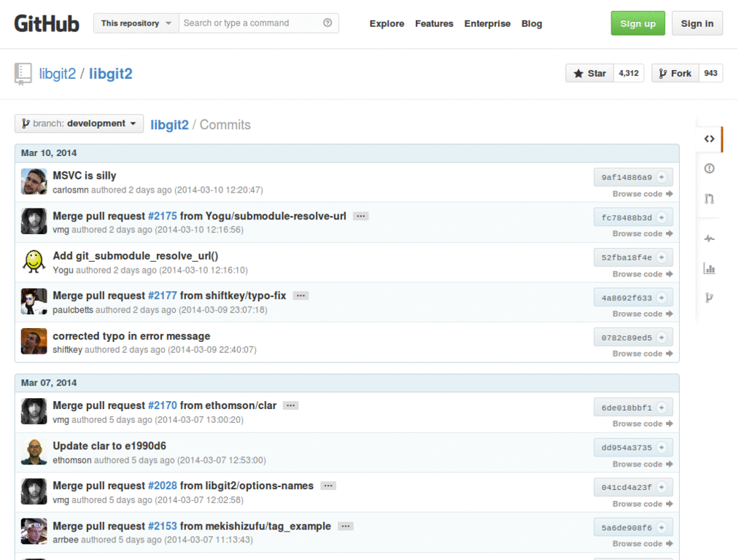This screenshot has height=560, width=747.
Task: Open the 4,312 stargazers count
Action: [629, 74]
